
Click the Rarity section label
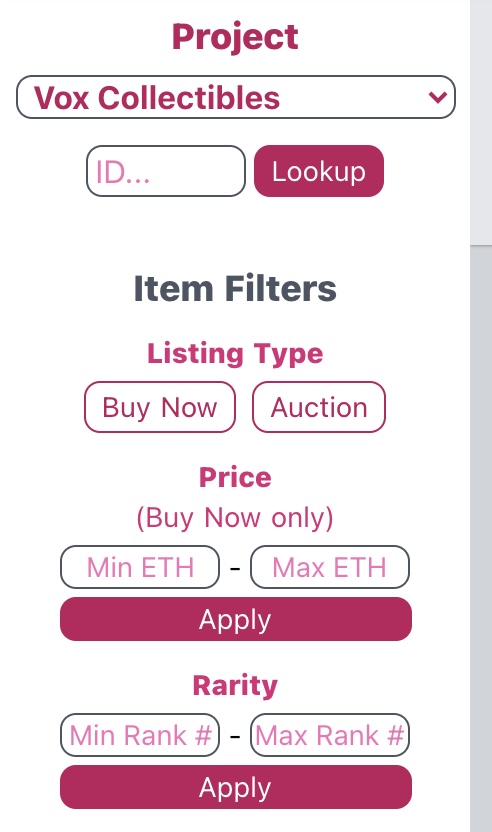pos(235,685)
